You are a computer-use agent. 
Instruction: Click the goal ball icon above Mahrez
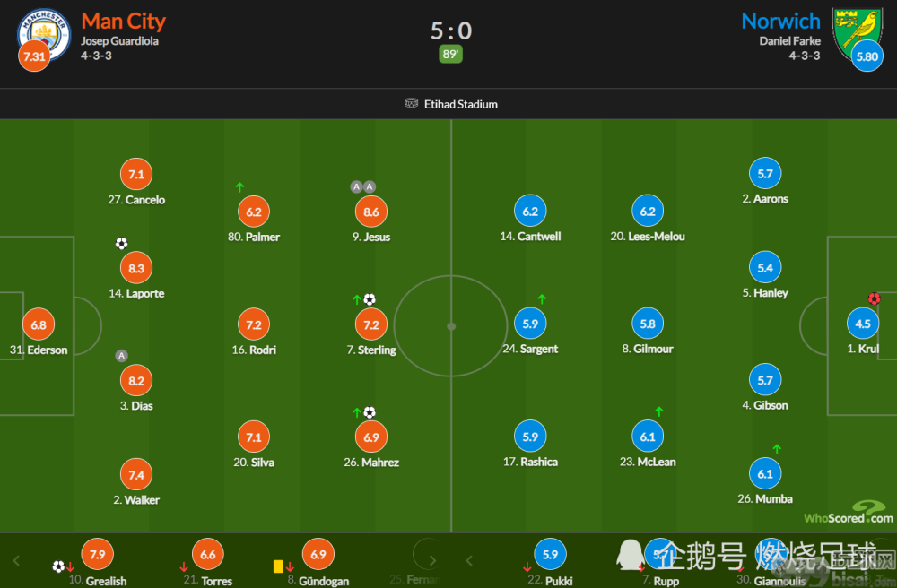370,412
